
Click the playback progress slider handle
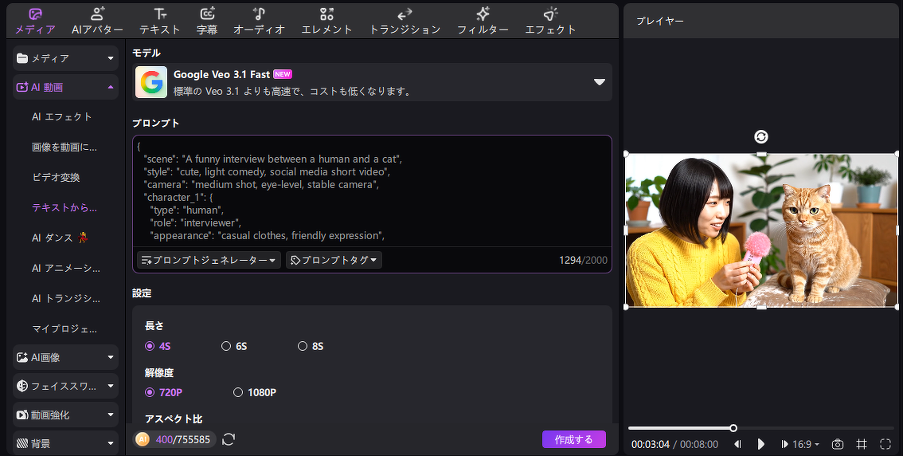click(733, 428)
